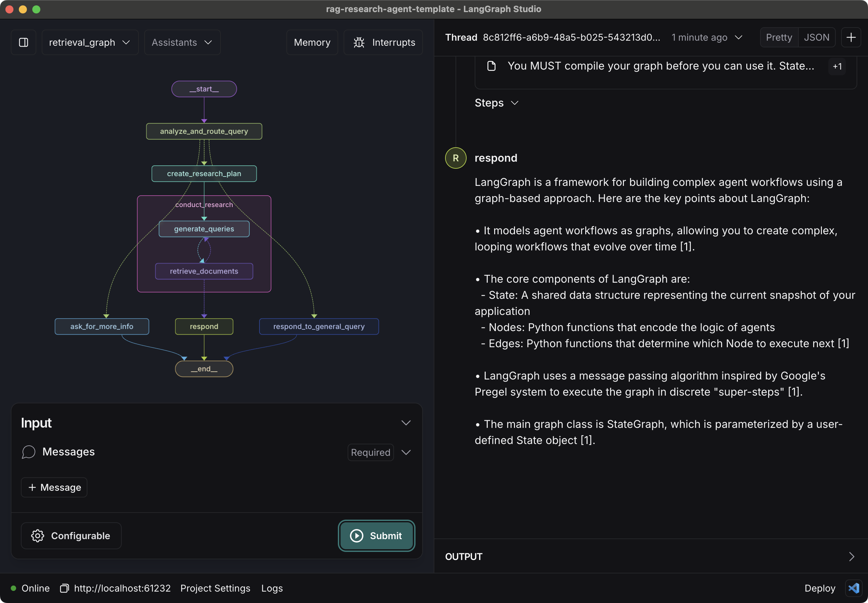Viewport: 868px width, 603px height.
Task: Click the respond_to_general_query node
Action: [319, 326]
